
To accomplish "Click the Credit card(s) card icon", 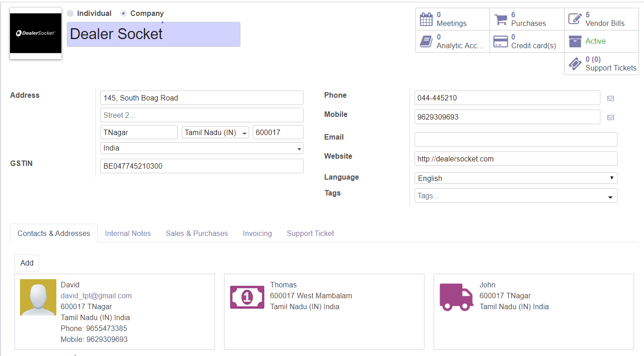I will click(500, 41).
